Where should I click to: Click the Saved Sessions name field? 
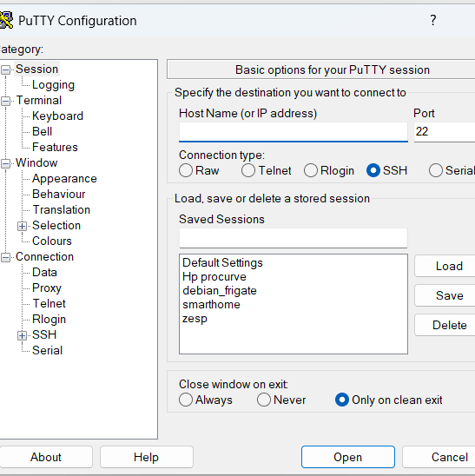point(294,238)
